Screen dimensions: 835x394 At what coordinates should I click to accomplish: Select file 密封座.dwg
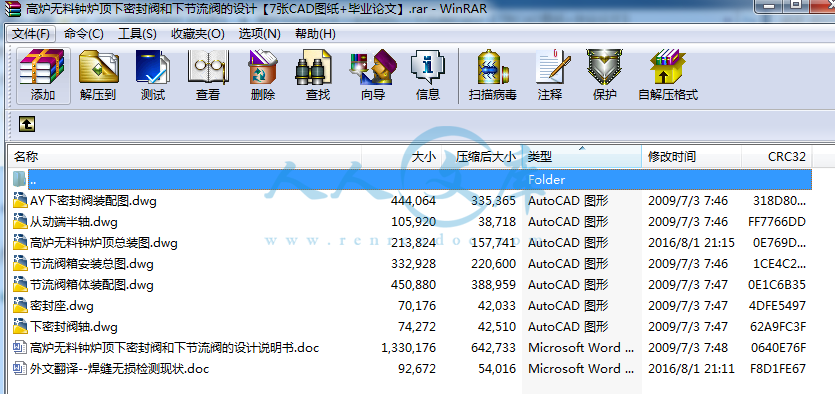point(62,306)
